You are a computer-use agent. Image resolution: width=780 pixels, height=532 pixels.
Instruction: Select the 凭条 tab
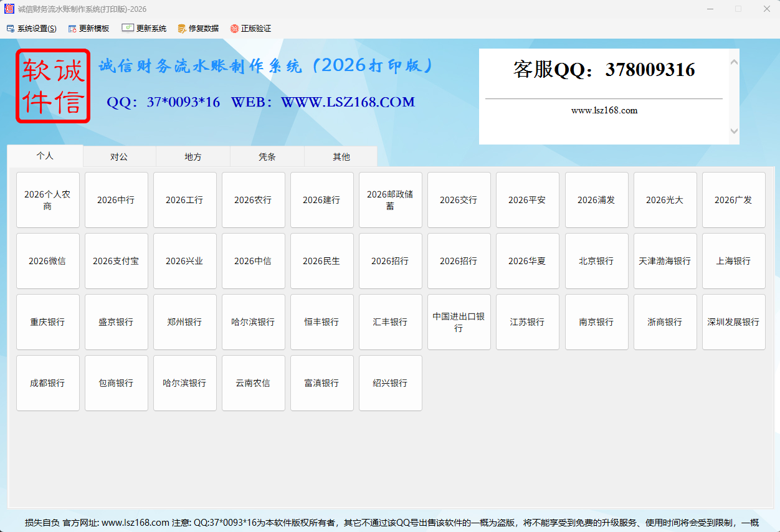(x=267, y=156)
